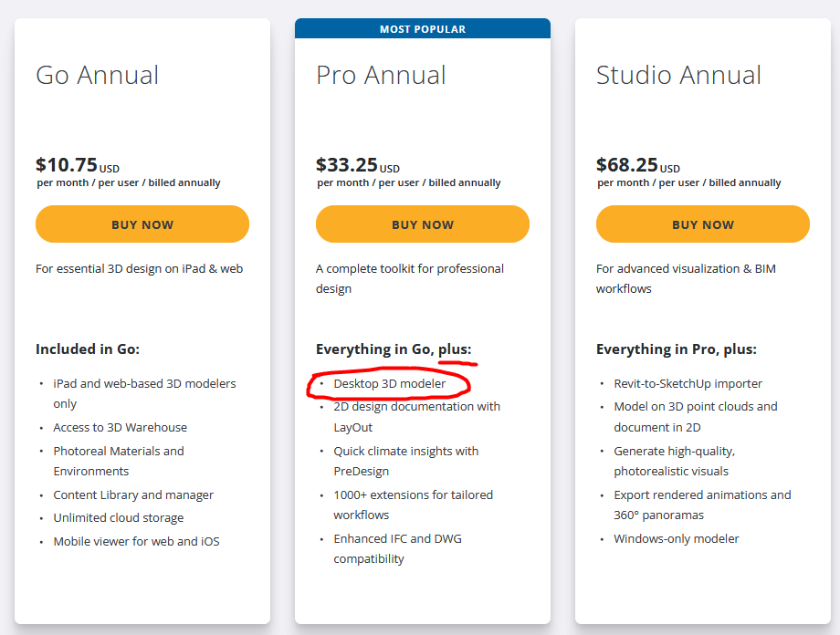Click Mobile viewer for web and iOS
Viewport: 840px width, 635px height.
[x=136, y=541]
